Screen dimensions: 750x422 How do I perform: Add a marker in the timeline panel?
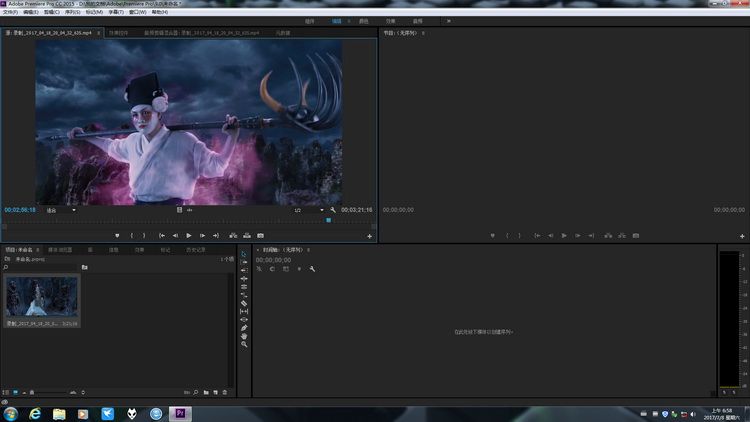pos(299,269)
